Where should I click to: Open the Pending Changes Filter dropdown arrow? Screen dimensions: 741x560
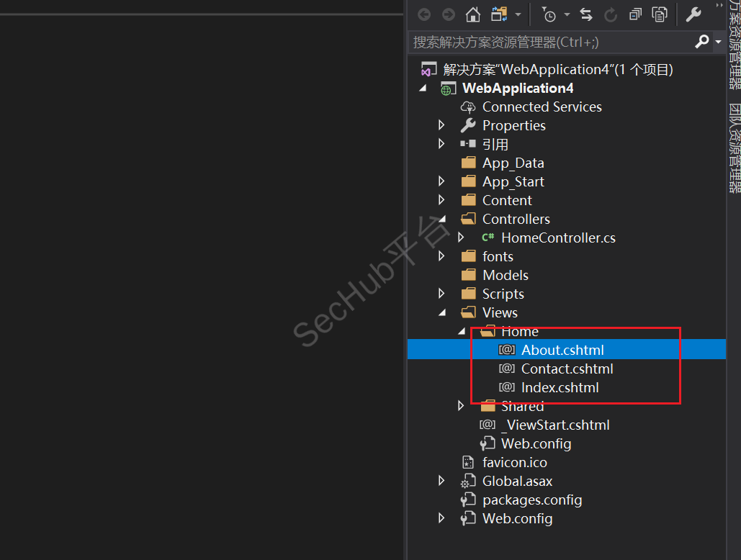(x=567, y=14)
